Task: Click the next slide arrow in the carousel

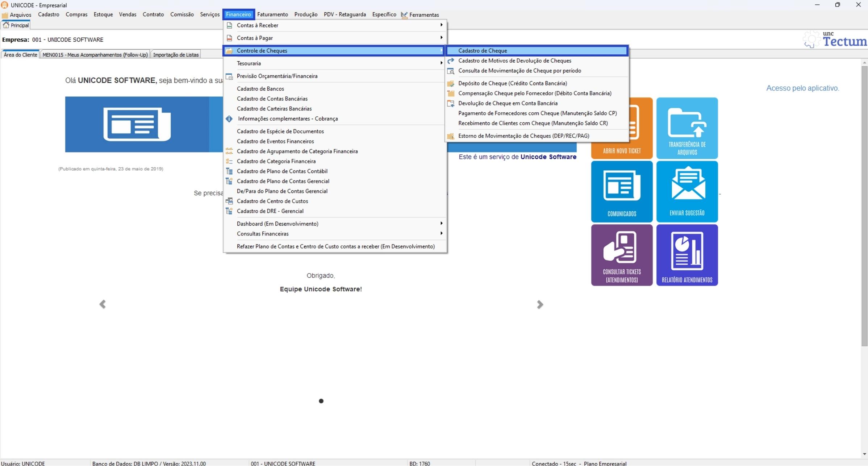Action: point(540,304)
